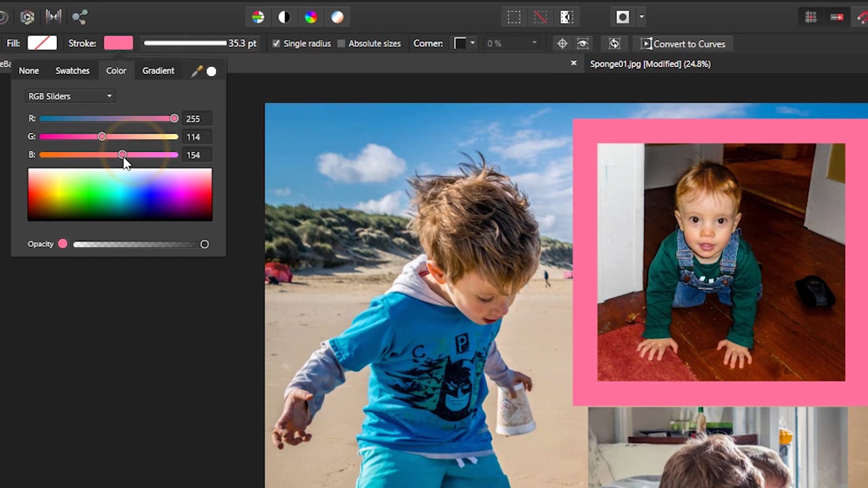Click the R value field 255
The image size is (868, 488).
point(197,119)
